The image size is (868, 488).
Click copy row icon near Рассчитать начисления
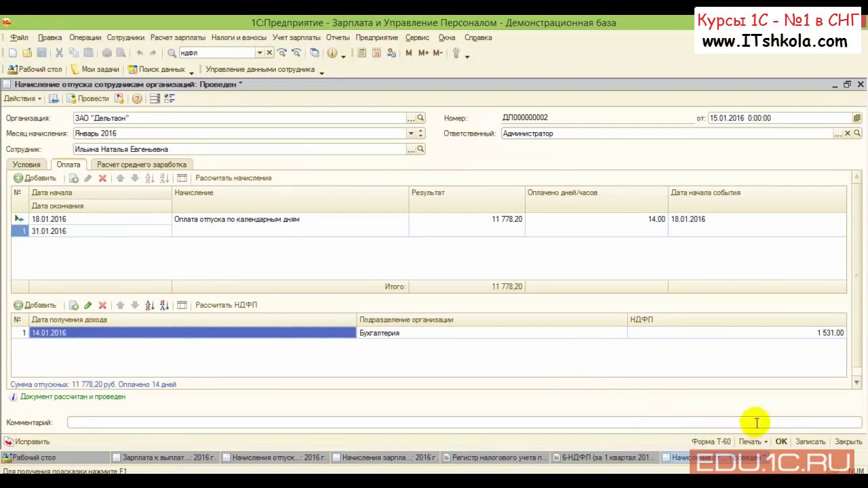pyautogui.click(x=74, y=178)
